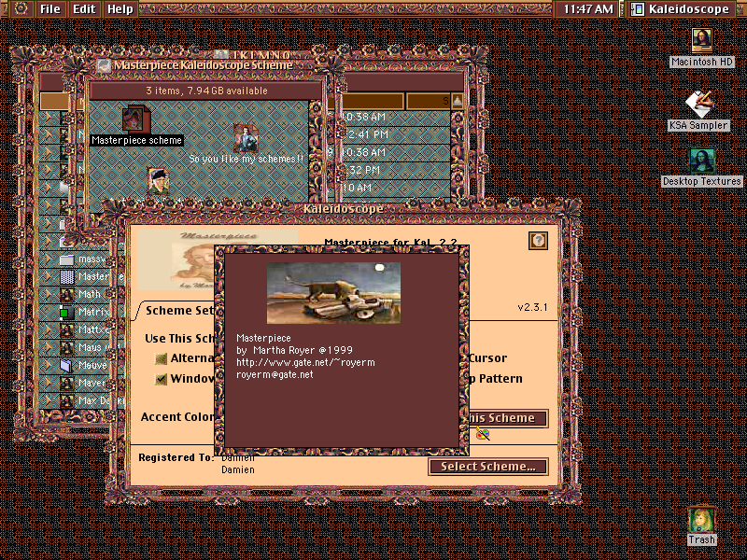
Task: Click the clock showing 11:47 AM
Action: pos(587,9)
